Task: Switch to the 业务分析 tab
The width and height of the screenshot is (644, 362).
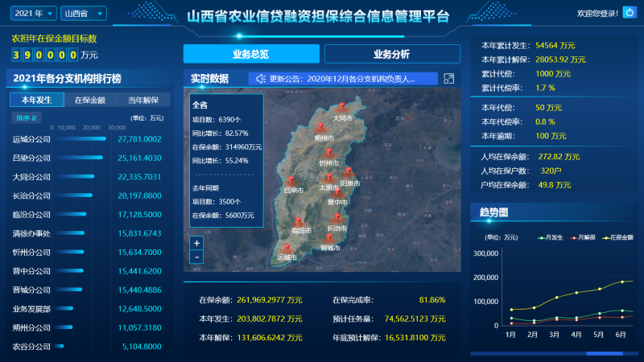Action: [391, 54]
